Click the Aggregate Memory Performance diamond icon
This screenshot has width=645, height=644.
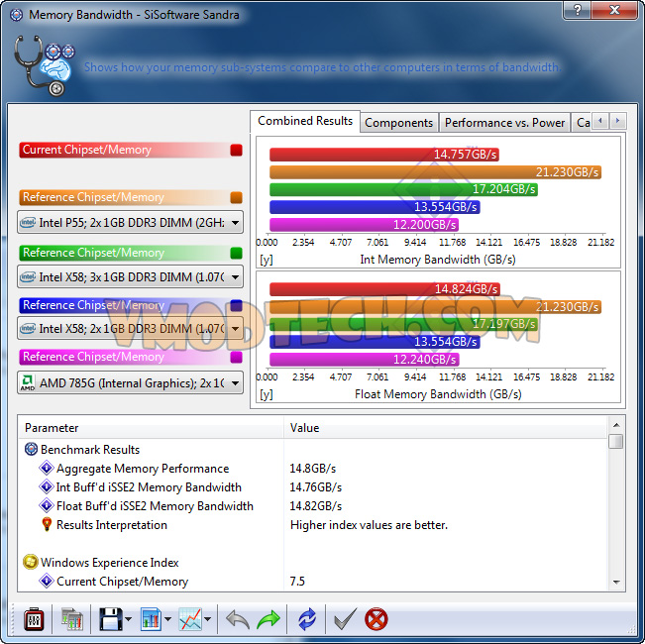[x=47, y=468]
